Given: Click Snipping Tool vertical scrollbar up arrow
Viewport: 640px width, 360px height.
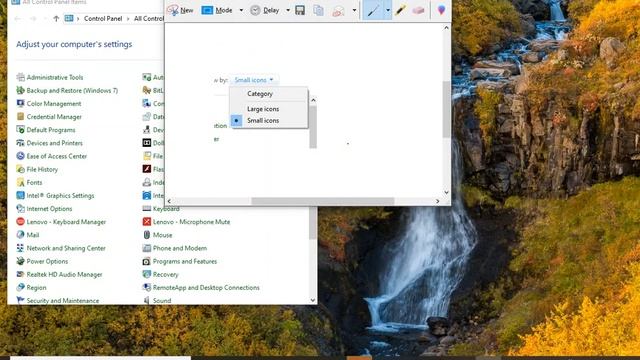Looking at the screenshot, I should [446, 28].
